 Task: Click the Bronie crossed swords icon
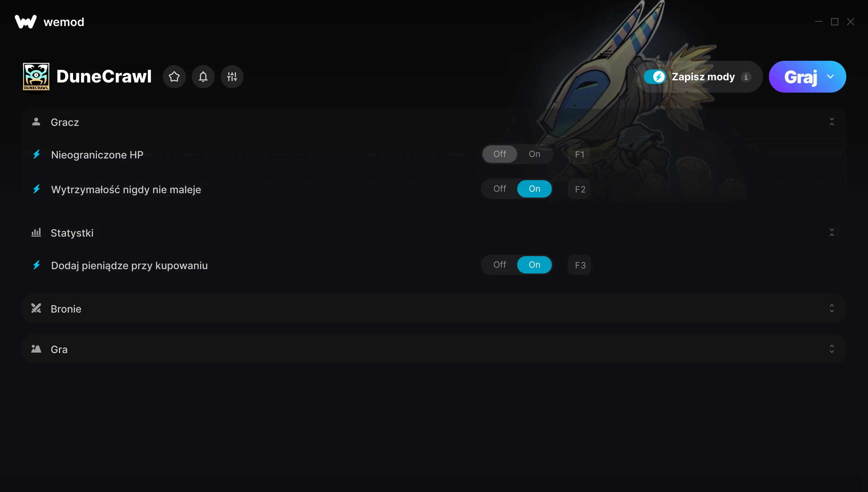click(x=36, y=308)
